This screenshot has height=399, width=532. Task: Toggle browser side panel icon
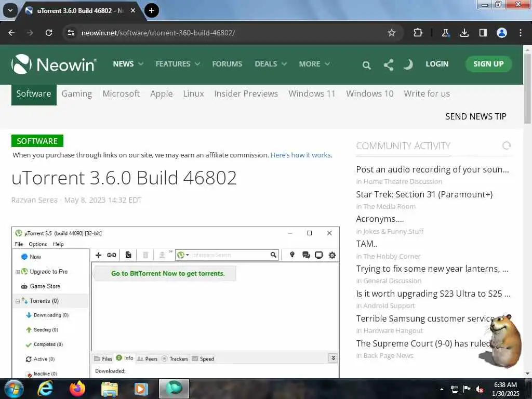pos(483,33)
